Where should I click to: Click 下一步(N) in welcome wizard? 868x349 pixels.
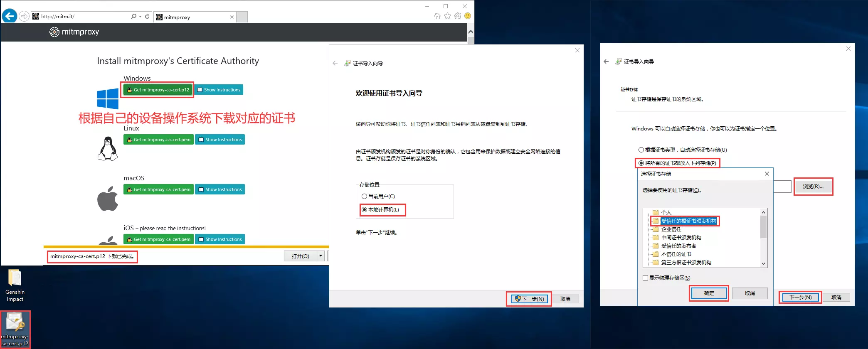tap(529, 299)
